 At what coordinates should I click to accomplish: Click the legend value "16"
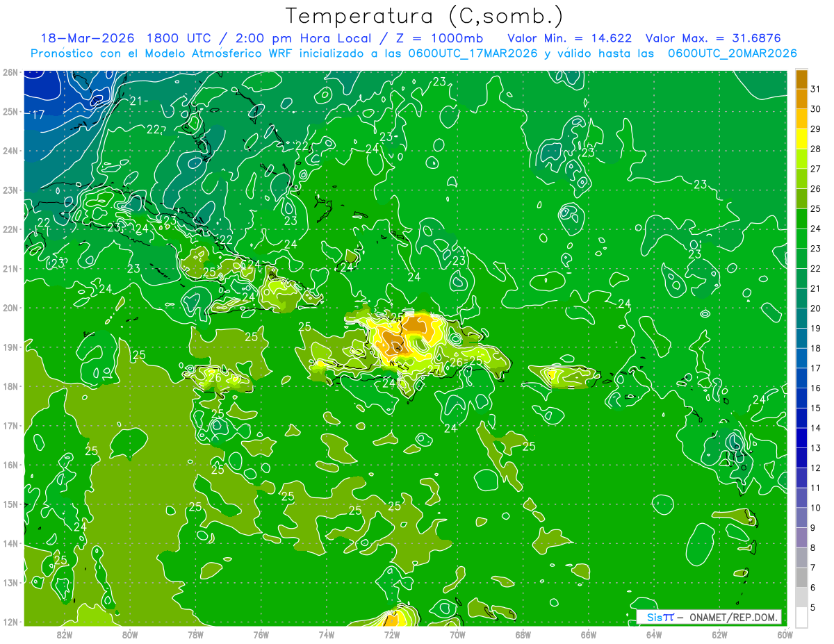816,388
